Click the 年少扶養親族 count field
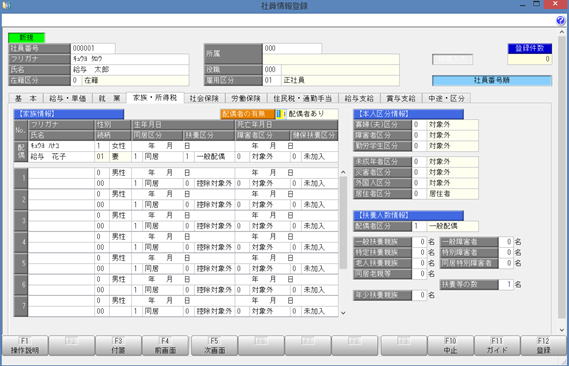 (x=419, y=295)
